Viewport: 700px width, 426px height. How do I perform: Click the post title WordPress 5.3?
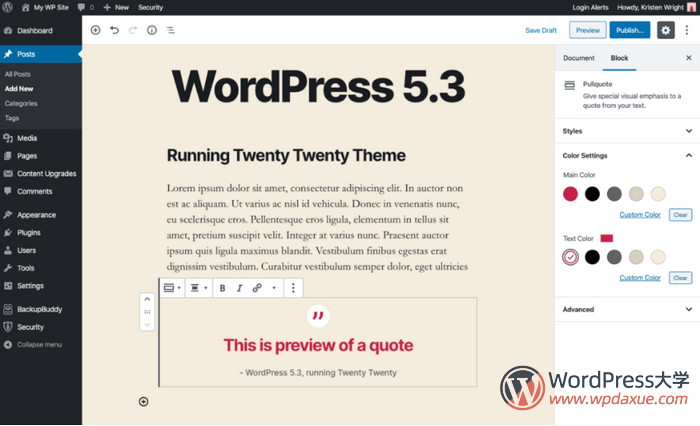pos(318,87)
